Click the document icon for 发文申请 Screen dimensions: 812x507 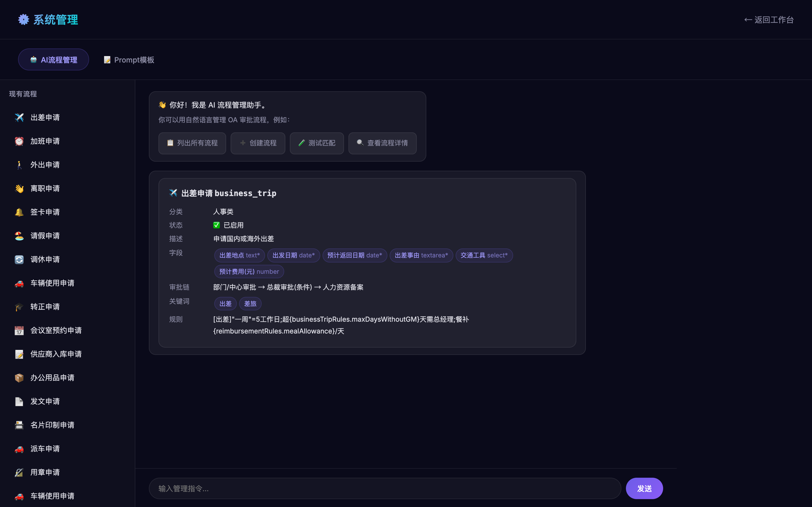19,401
